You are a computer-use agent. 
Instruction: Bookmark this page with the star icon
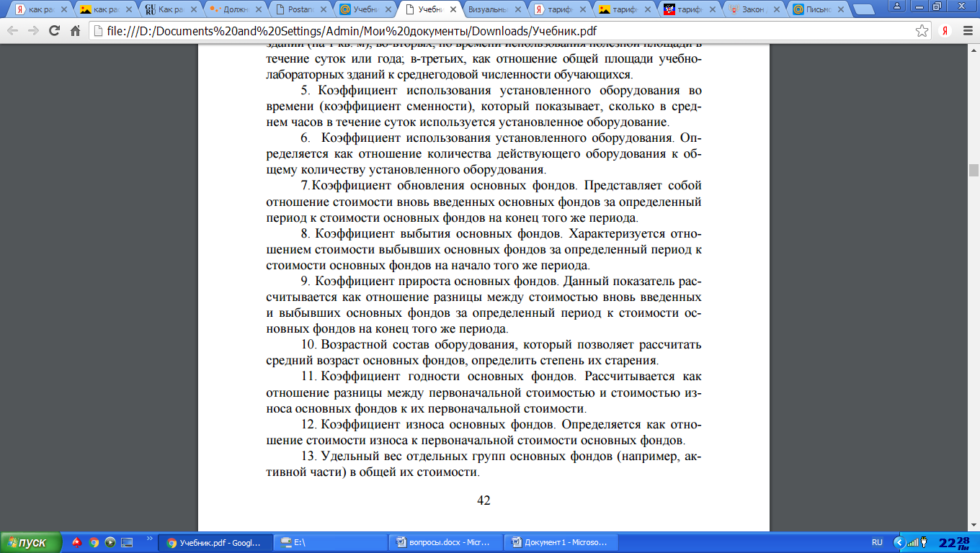(x=922, y=31)
